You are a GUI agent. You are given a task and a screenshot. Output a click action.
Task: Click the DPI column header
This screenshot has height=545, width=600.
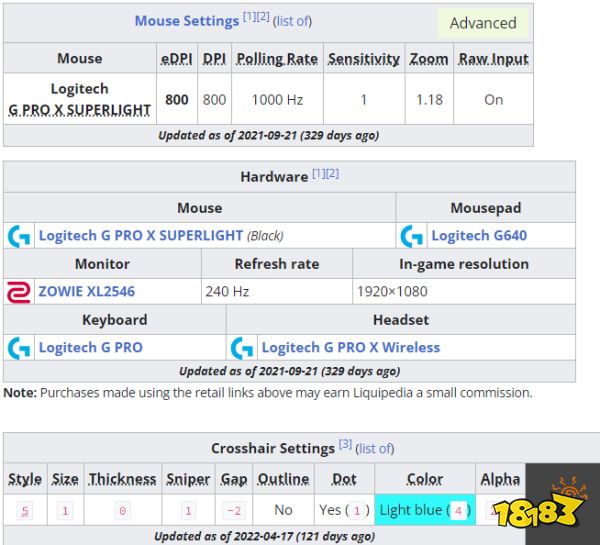pyautogui.click(x=214, y=59)
